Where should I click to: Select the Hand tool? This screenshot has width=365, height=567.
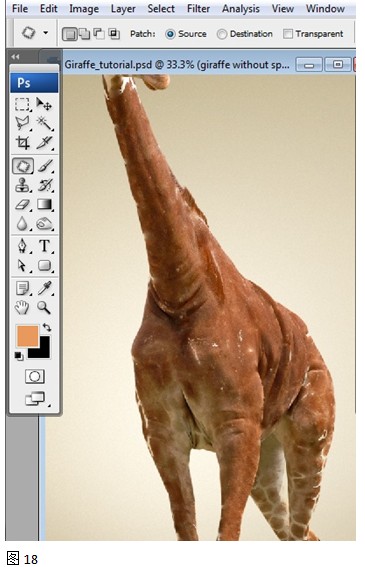tap(22, 308)
